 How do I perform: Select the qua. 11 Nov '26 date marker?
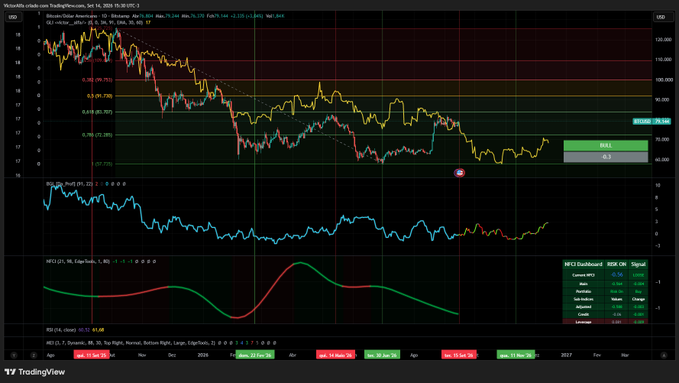pos(516,355)
